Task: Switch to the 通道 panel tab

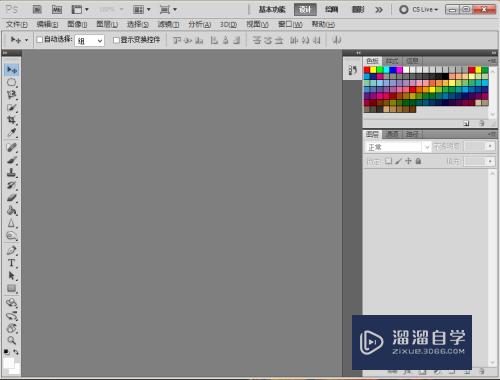Action: (x=392, y=134)
